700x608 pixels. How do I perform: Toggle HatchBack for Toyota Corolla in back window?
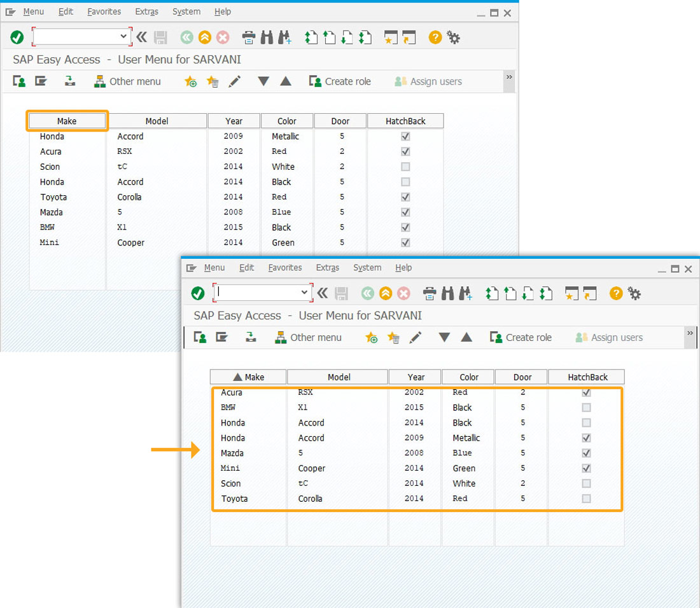pos(405,197)
